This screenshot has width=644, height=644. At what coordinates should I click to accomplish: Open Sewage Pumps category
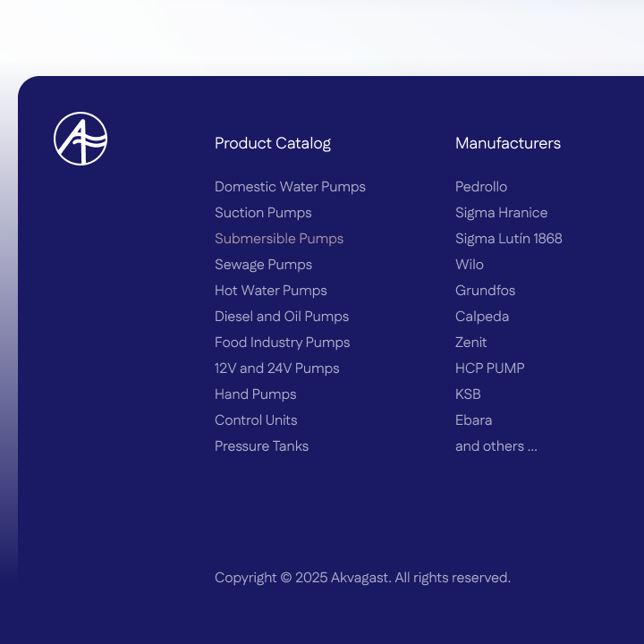coord(263,265)
